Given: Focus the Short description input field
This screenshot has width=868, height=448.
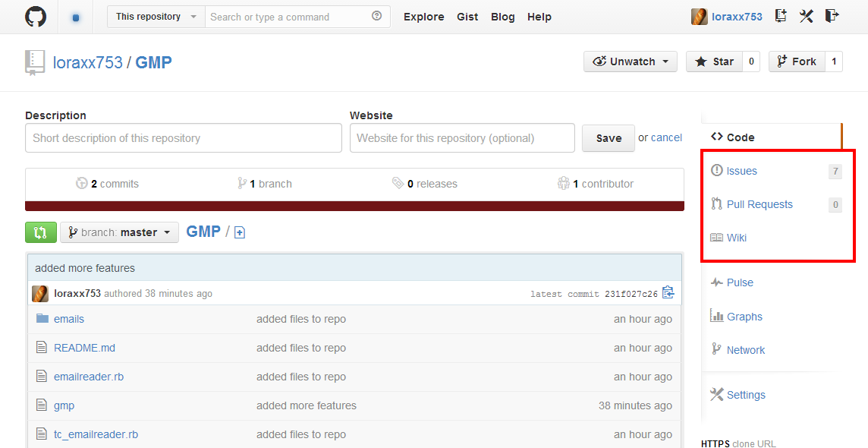Looking at the screenshot, I should [183, 138].
